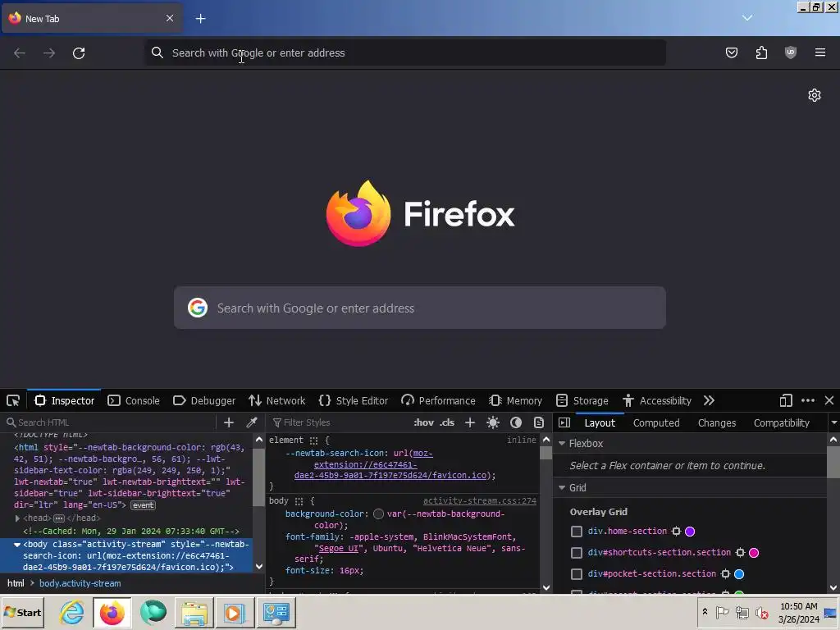This screenshot has height=630, width=840.
Task: Go forward one page
Action: click(x=49, y=53)
